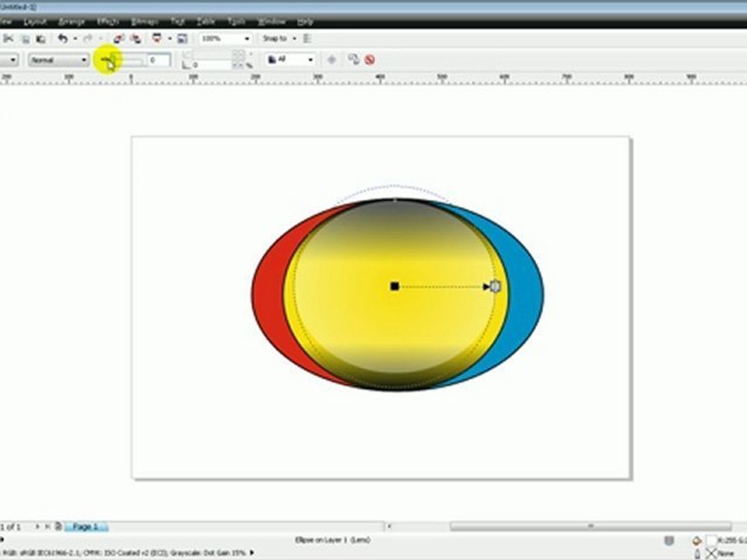Click the transparency end handle on ellipse
The width and height of the screenshot is (747, 560).
pyautogui.click(x=496, y=286)
